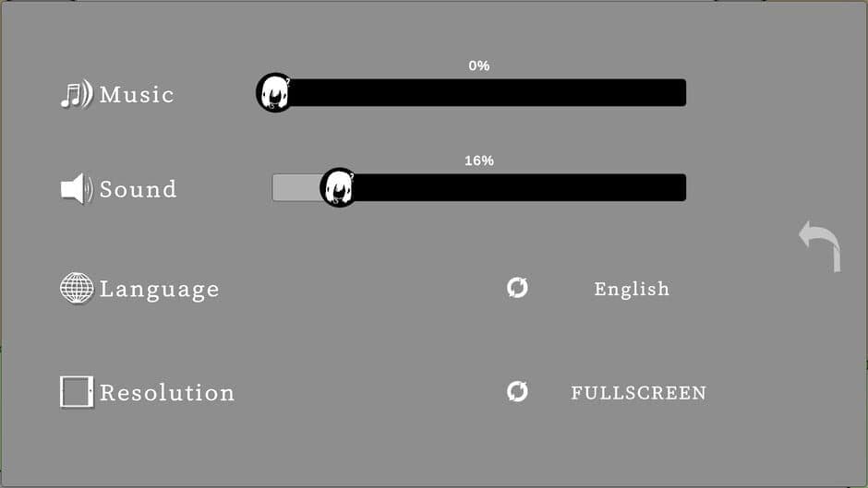Click the middle of the Music volume bar
The image size is (868, 488).
pos(479,93)
